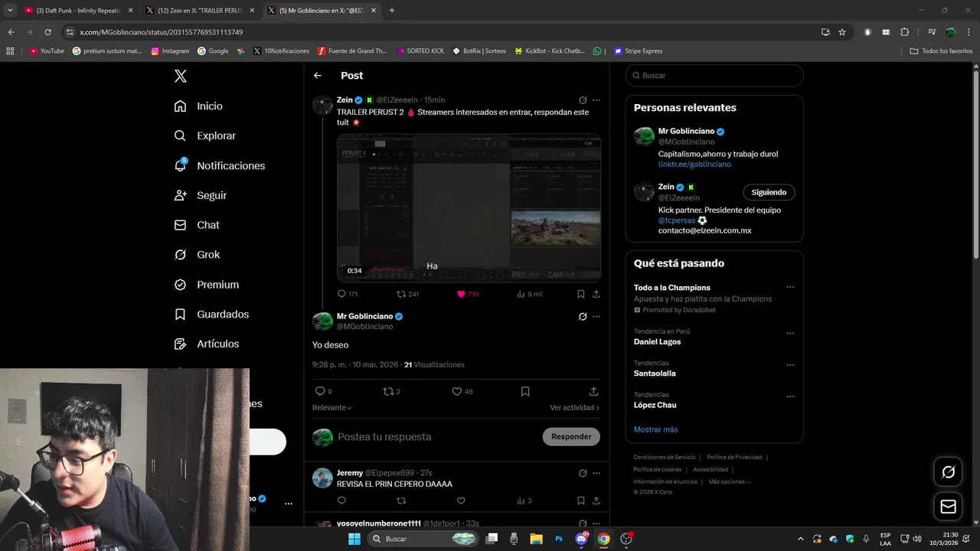The image size is (980, 551).
Task: Click the Grok icon on Zein's post
Action: tap(583, 100)
